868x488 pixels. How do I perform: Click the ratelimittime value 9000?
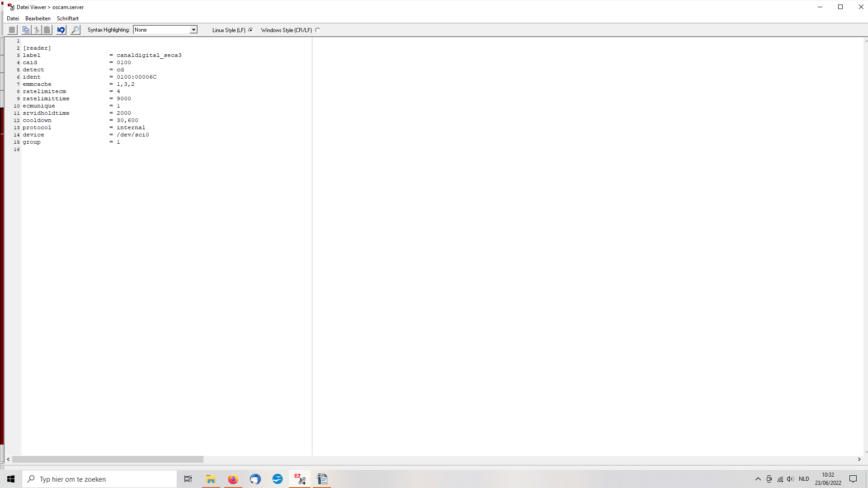pyautogui.click(x=124, y=99)
